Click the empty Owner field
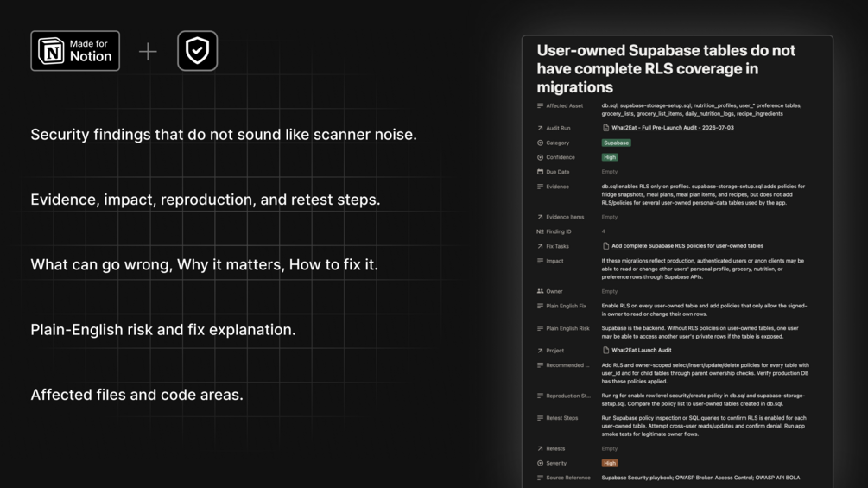The height and width of the screenshot is (488, 868). point(610,291)
